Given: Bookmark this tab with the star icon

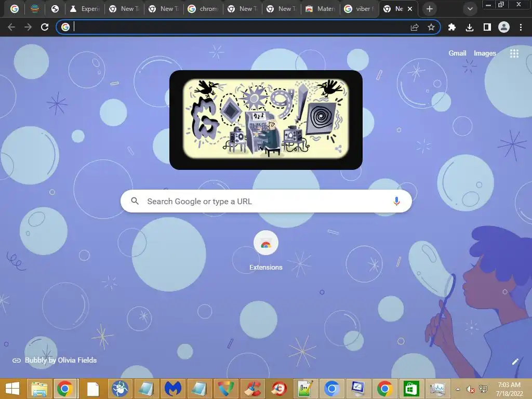Looking at the screenshot, I should click(x=431, y=27).
